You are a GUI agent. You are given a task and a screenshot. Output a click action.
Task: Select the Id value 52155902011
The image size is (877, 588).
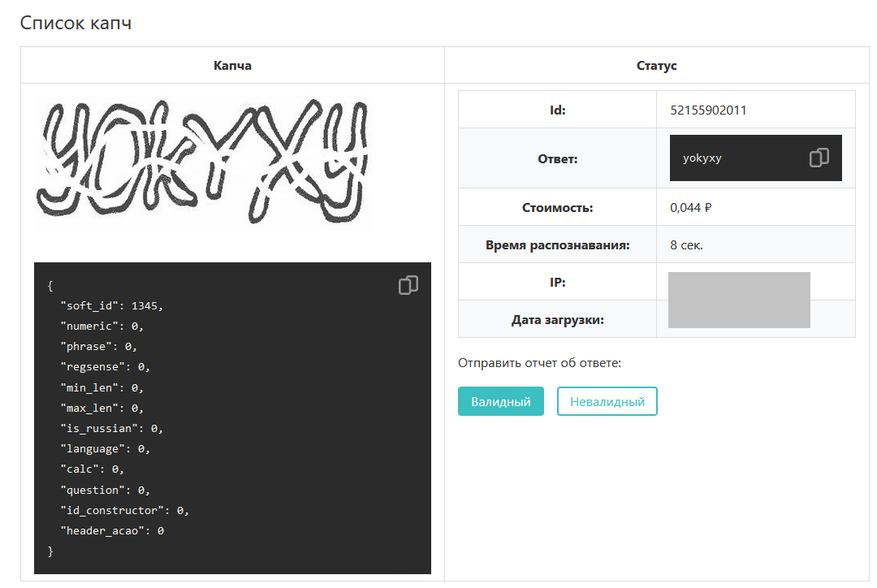pos(708,110)
